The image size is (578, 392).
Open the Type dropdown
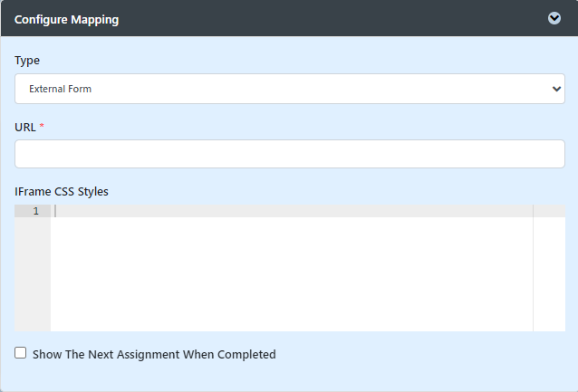click(289, 89)
